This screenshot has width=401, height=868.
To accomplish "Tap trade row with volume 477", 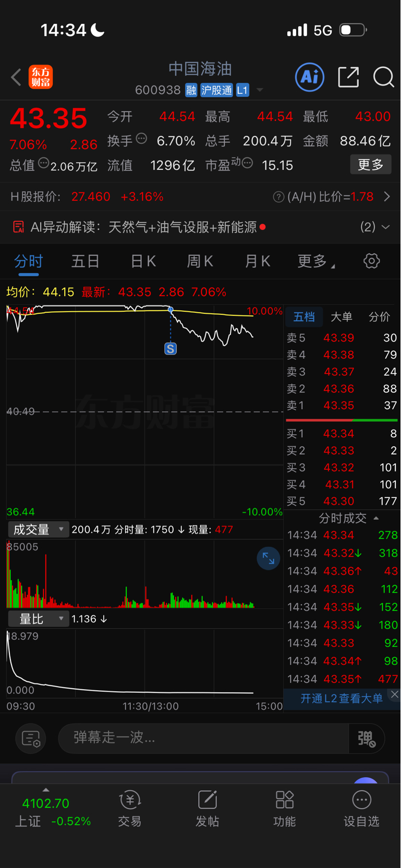I will click(342, 679).
